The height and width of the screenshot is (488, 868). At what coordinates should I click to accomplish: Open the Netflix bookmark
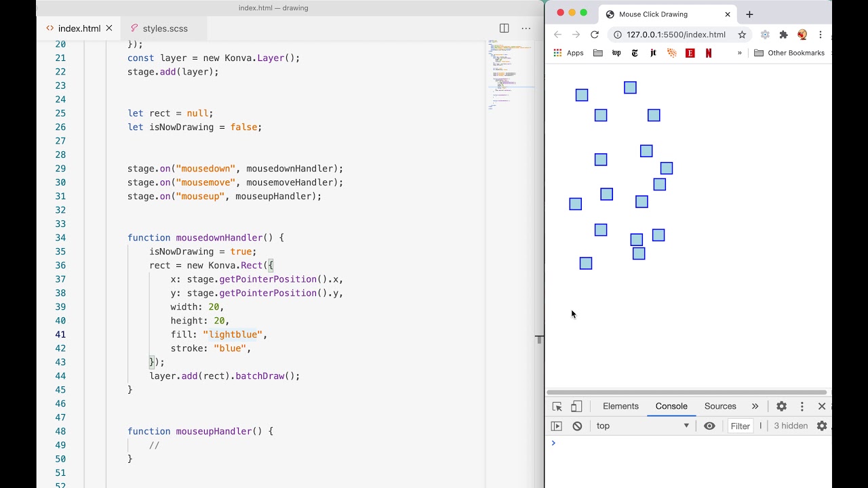pos(709,53)
